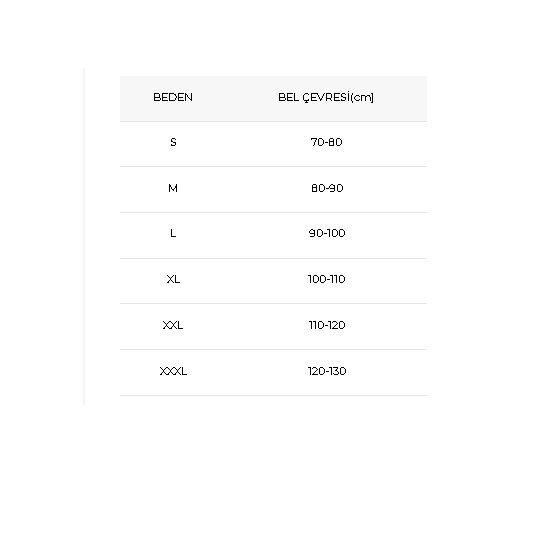This screenshot has width=559, height=539.
Task: Select the XXXL size cell
Action: pyautogui.click(x=173, y=371)
